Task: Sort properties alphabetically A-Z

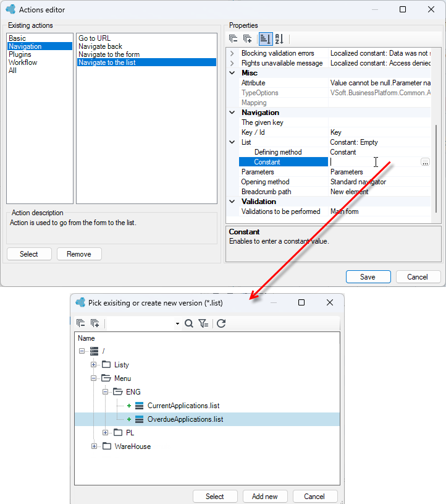Action: pyautogui.click(x=279, y=39)
